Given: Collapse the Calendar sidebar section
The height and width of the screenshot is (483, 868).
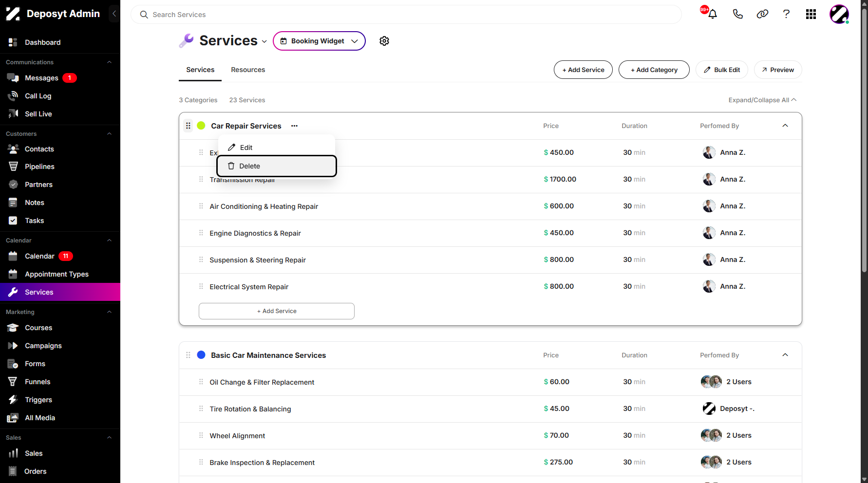Looking at the screenshot, I should click(x=110, y=241).
